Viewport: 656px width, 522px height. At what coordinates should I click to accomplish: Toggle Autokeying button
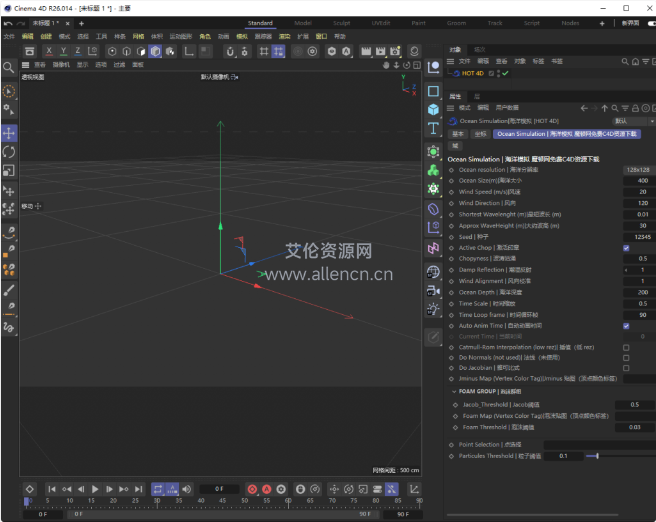(266, 489)
